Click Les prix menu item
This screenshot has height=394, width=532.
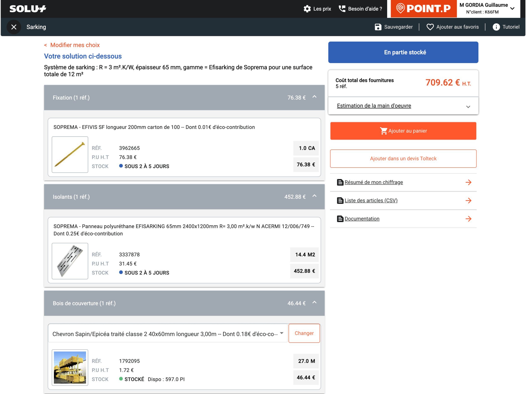pyautogui.click(x=322, y=9)
